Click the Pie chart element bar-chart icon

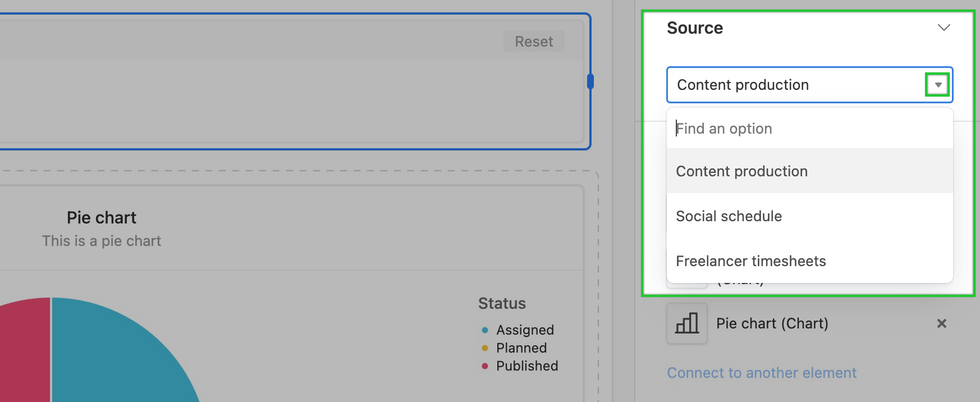click(x=687, y=323)
